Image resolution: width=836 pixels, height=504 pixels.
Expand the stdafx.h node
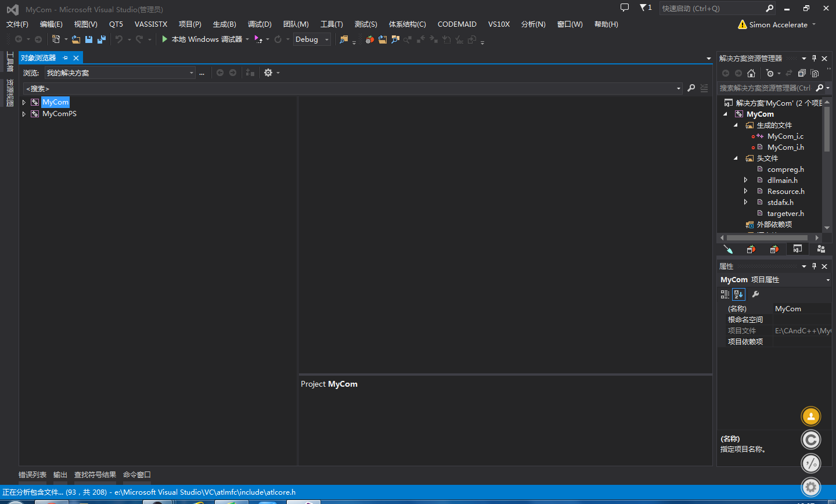click(x=746, y=203)
